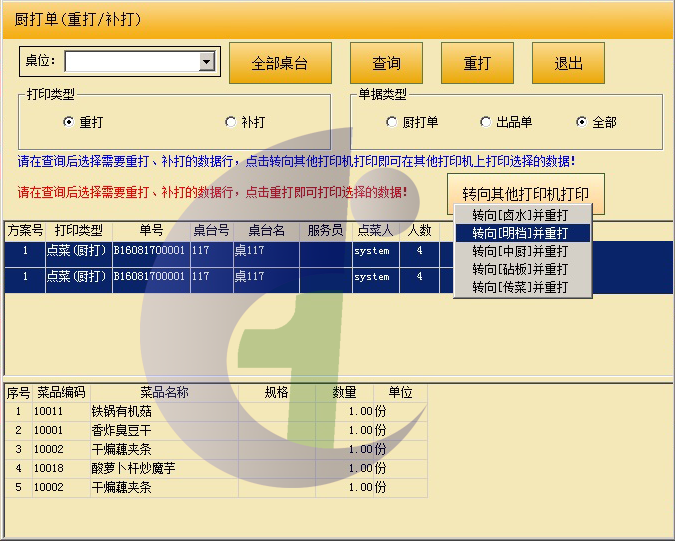The image size is (675, 541).
Task: Choose 转向[中厨]并重打 menu item
Action: point(523,251)
